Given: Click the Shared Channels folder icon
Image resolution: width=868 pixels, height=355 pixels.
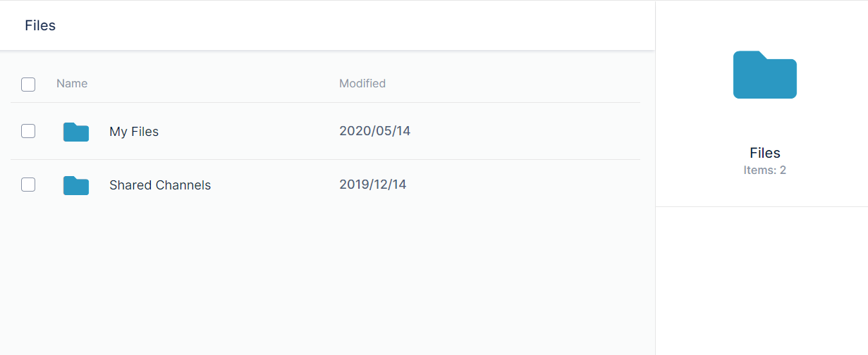Looking at the screenshot, I should coord(76,185).
